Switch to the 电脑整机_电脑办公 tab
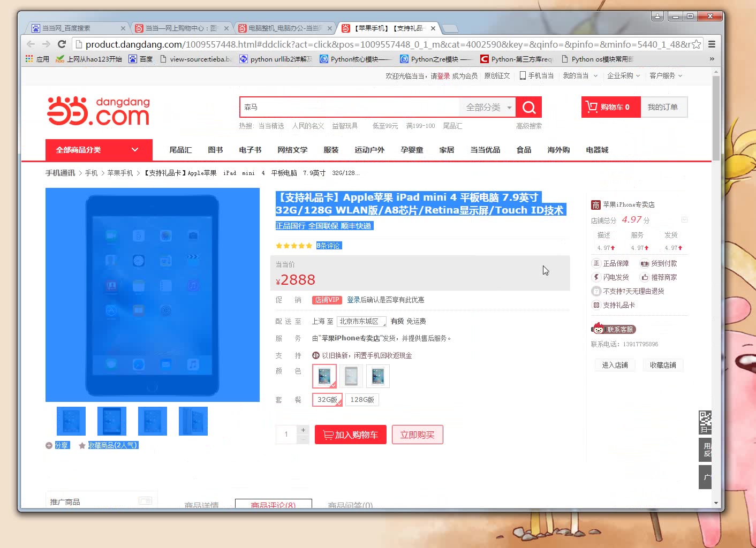This screenshot has width=756, height=548. tap(285, 28)
